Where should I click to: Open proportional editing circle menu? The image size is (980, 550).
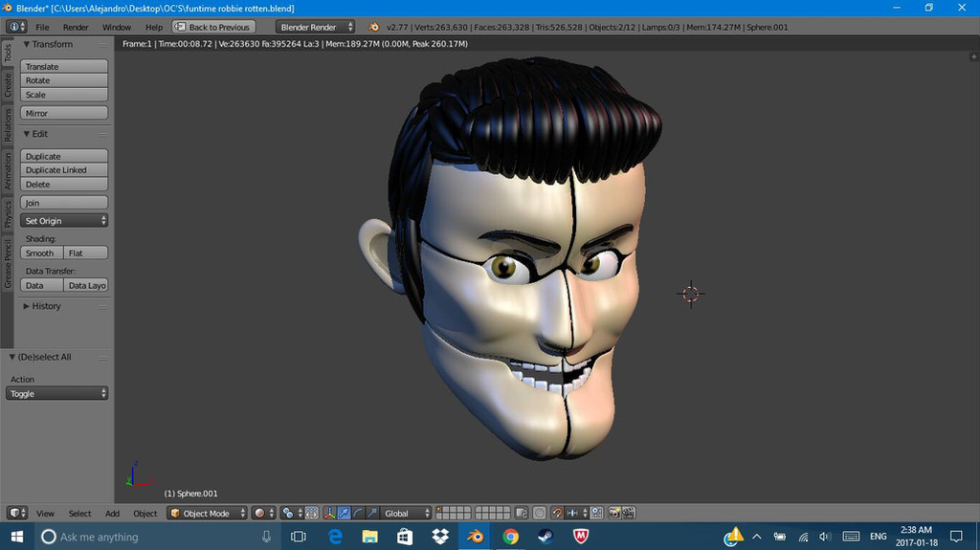click(540, 513)
